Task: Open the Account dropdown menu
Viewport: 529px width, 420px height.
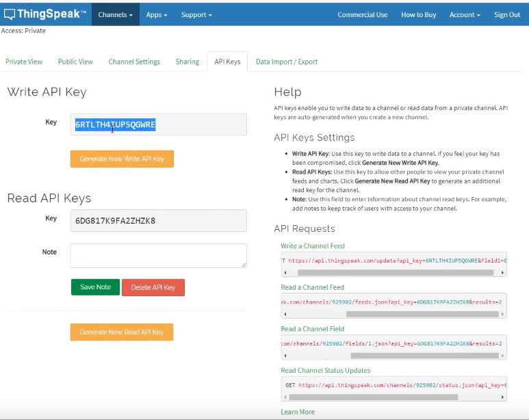Action: (x=465, y=14)
